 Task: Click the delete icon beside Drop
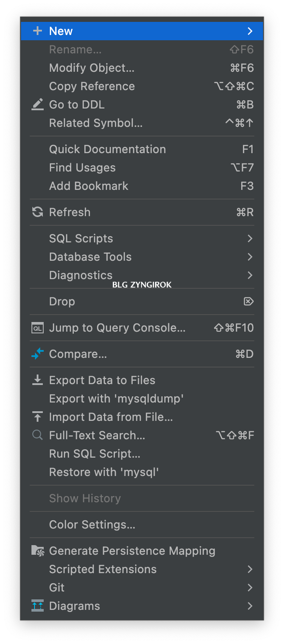(249, 301)
